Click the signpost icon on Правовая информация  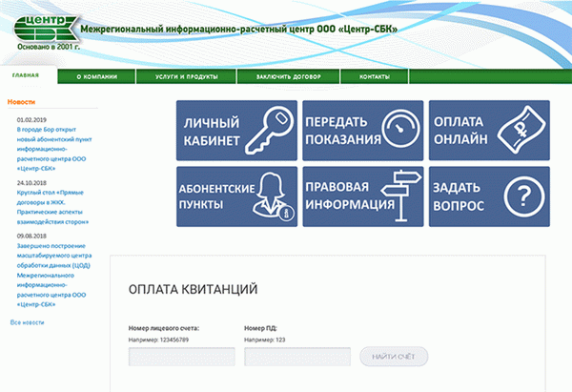click(x=400, y=196)
